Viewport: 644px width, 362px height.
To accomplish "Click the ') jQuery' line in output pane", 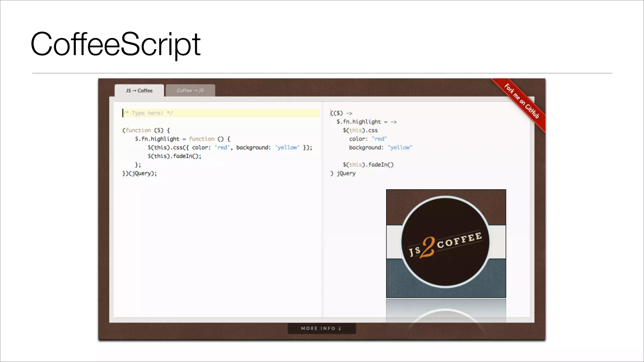I will tap(343, 173).
